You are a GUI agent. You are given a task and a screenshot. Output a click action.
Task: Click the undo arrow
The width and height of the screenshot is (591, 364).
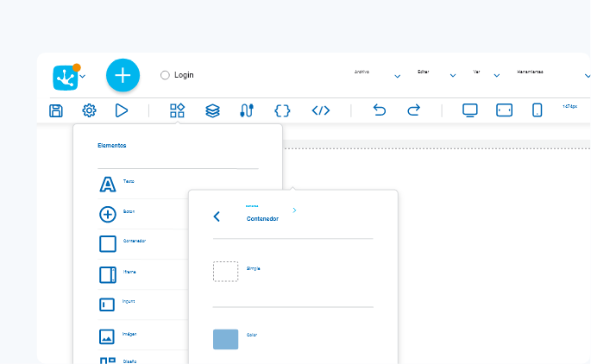[x=380, y=110]
